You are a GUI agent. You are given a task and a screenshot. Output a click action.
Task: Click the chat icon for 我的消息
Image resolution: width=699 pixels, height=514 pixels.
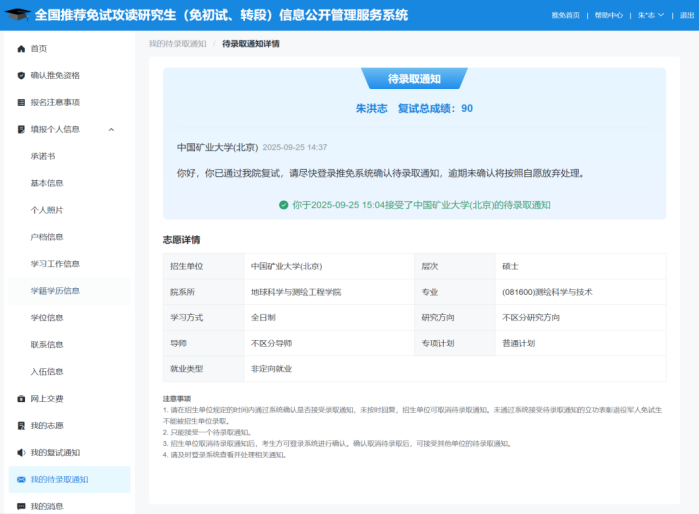tap(21, 506)
